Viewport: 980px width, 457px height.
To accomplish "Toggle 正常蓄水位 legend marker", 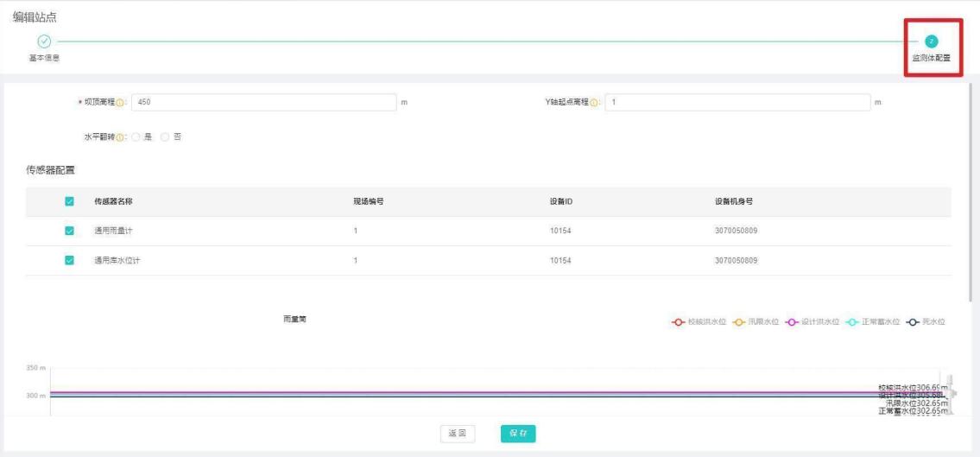I will click(x=853, y=321).
